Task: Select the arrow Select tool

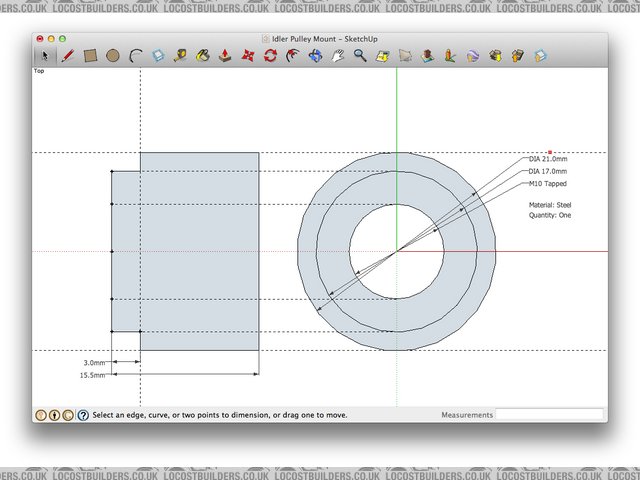Action: point(45,56)
